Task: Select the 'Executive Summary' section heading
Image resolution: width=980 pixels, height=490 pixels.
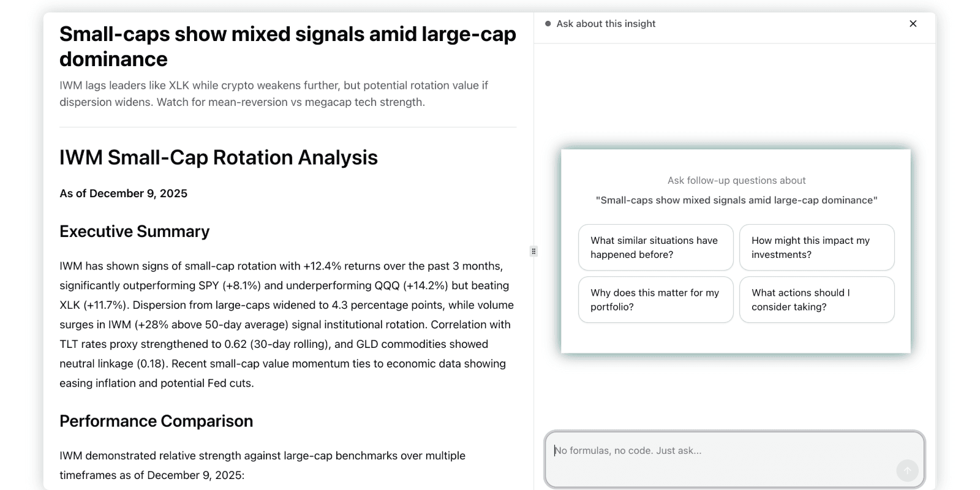Action: coord(134,232)
